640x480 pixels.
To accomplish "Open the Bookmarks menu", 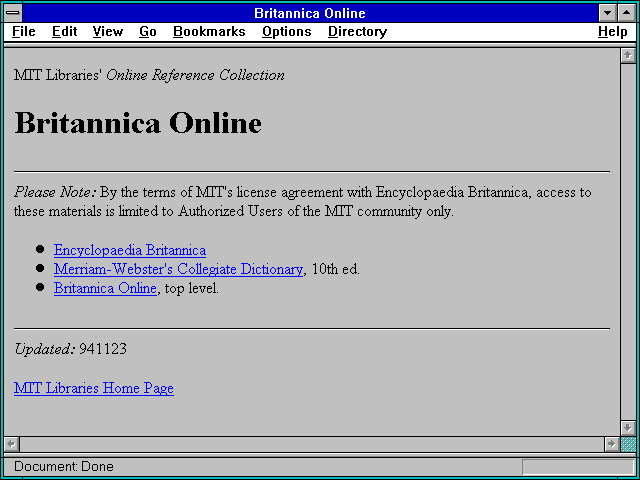I will point(209,32).
